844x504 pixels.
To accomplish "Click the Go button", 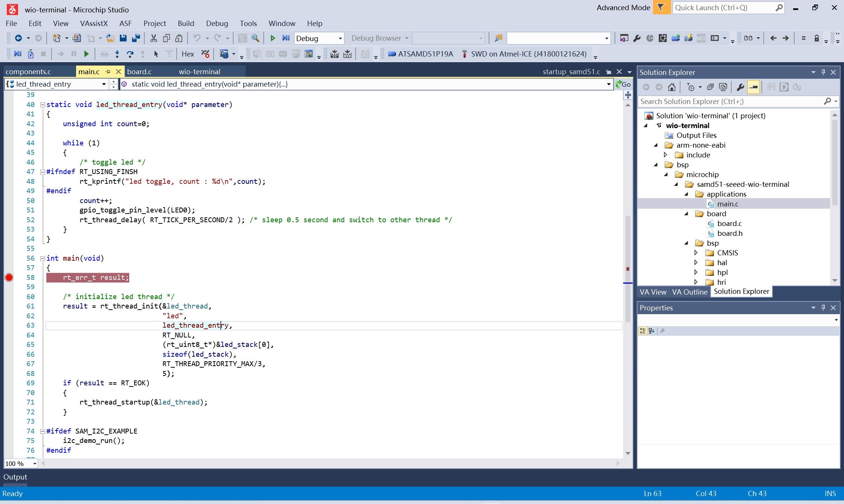I will [x=623, y=84].
